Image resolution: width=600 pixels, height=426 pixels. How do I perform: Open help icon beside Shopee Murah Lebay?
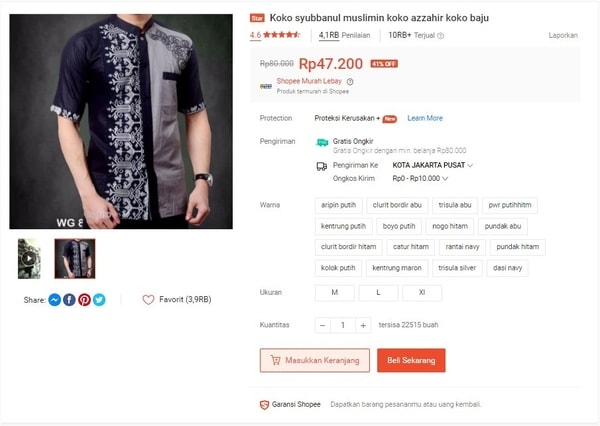pos(350,82)
